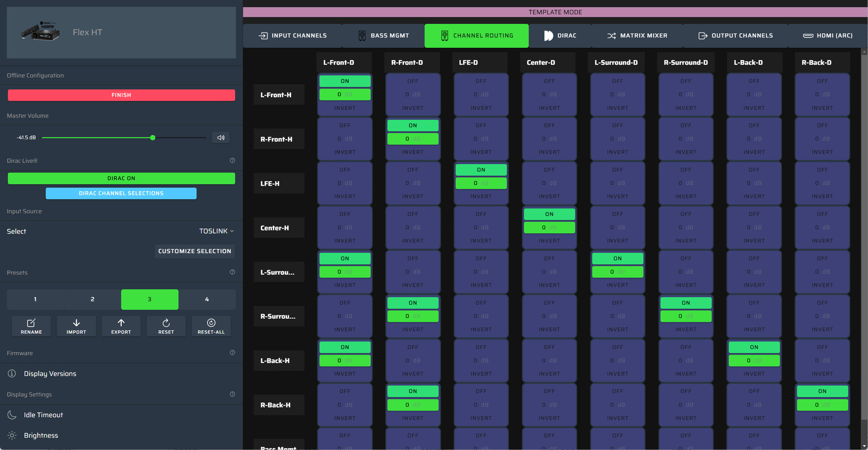Click the 0 dB gain of L-Front-H to L-Front-D
Viewport: 868px width, 450px height.
coord(345,95)
